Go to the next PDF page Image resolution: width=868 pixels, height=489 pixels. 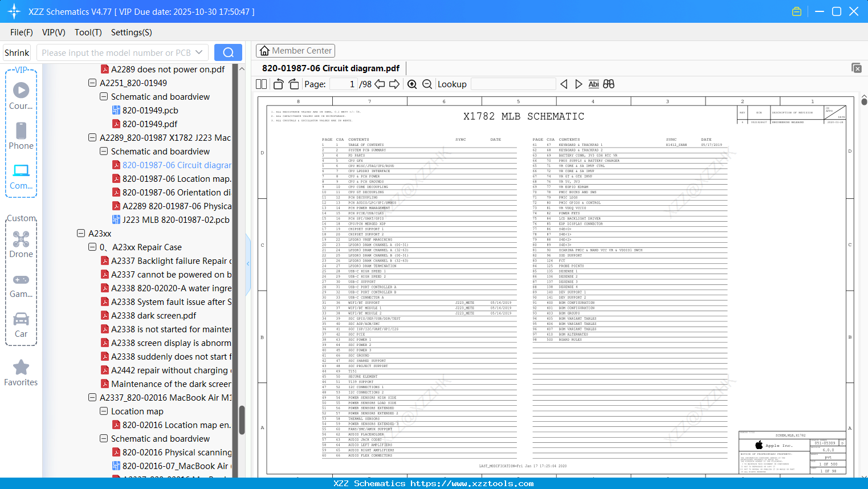[394, 84]
